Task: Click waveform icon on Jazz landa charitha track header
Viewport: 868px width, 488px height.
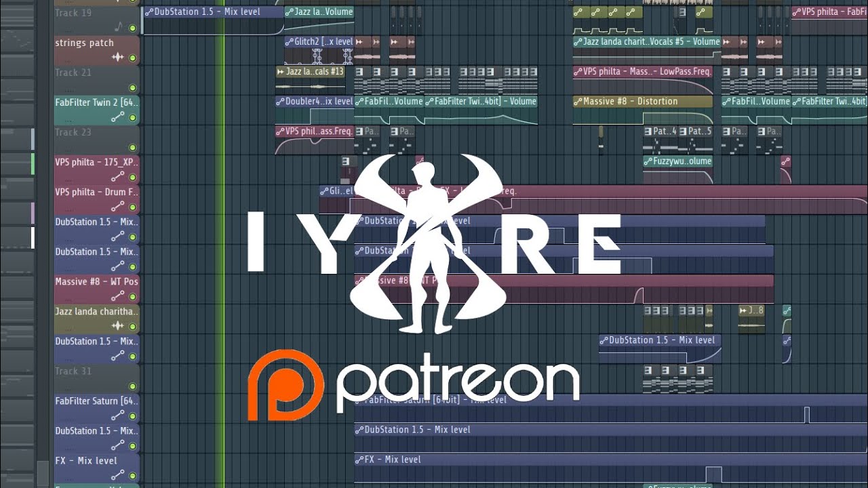Action: tap(118, 326)
